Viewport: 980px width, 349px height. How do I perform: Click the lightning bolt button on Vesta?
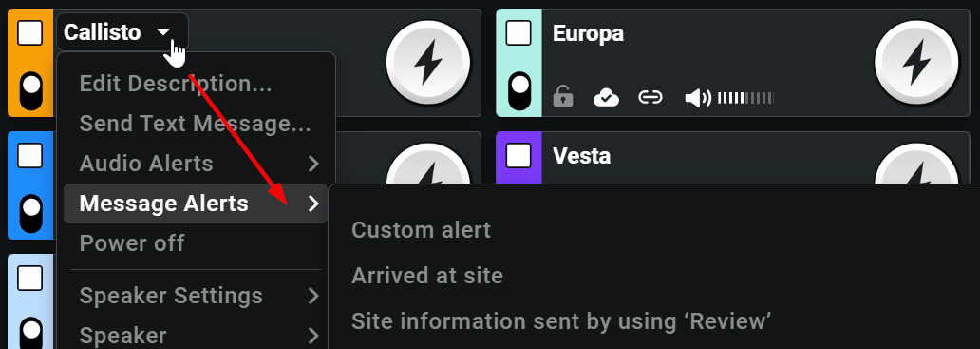[x=916, y=167]
